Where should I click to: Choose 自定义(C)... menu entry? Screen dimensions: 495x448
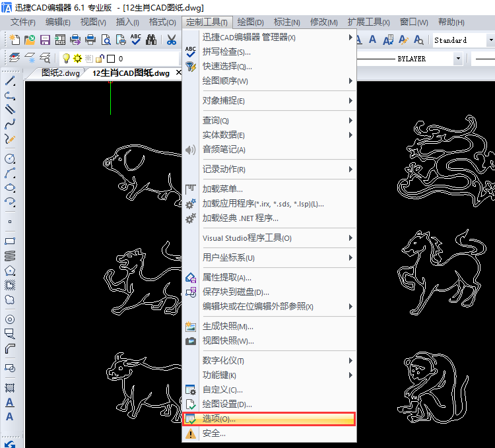tap(269, 390)
